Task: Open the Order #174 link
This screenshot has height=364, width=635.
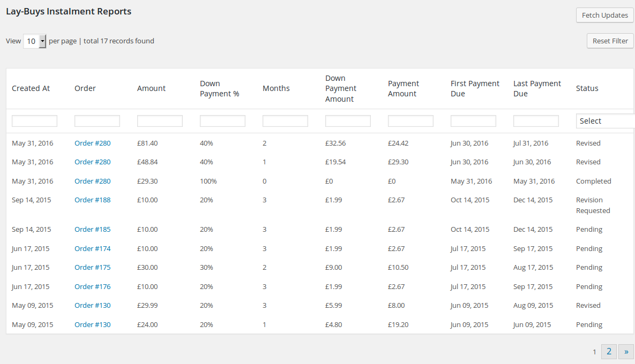Action: tap(92, 249)
